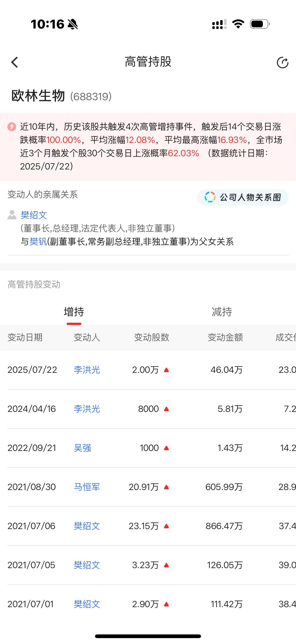Tap the stock code (688319)
The image size is (296, 644).
point(91,97)
